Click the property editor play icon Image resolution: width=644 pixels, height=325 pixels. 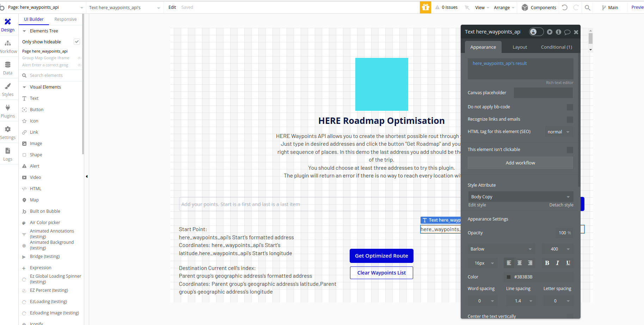point(550,32)
